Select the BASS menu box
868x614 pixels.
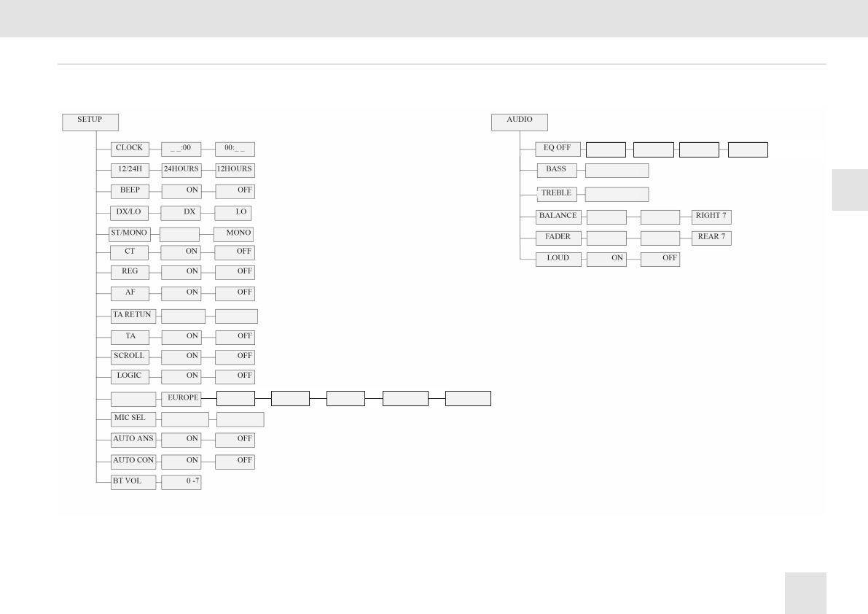[x=557, y=171]
